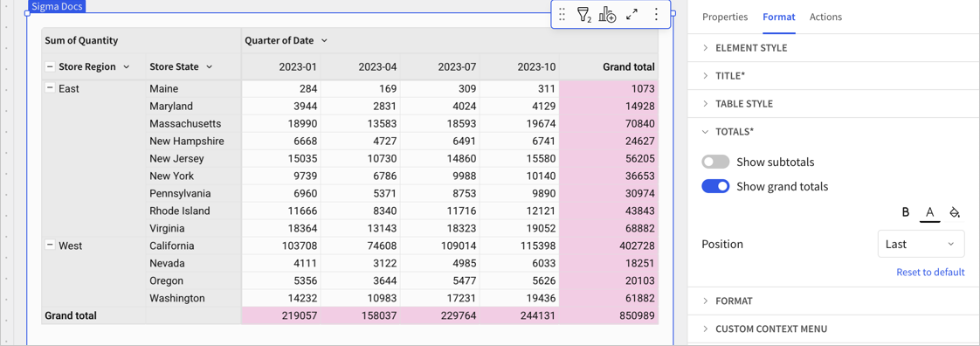Expand element to full screen arrows icon
Image resolution: width=980 pixels, height=346 pixels.
click(631, 14)
